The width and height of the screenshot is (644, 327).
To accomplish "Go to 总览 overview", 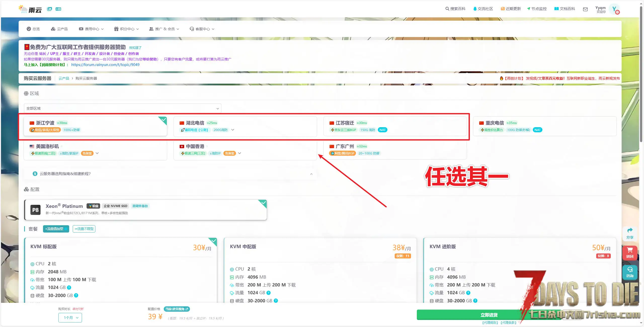I will 33,29.
